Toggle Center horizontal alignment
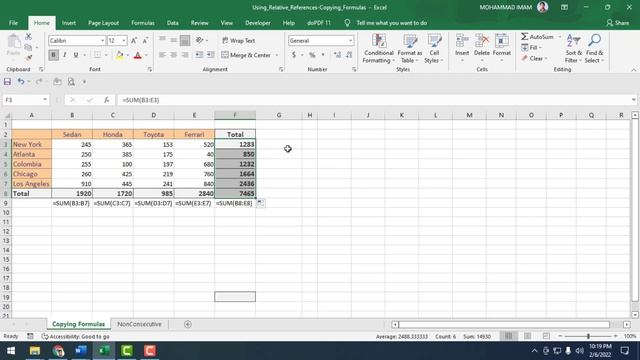Viewport: 640px width, 360px height. click(x=174, y=55)
